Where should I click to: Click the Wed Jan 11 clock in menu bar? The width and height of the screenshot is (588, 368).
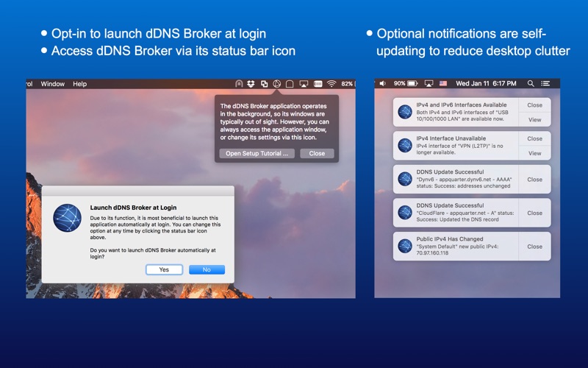[485, 84]
